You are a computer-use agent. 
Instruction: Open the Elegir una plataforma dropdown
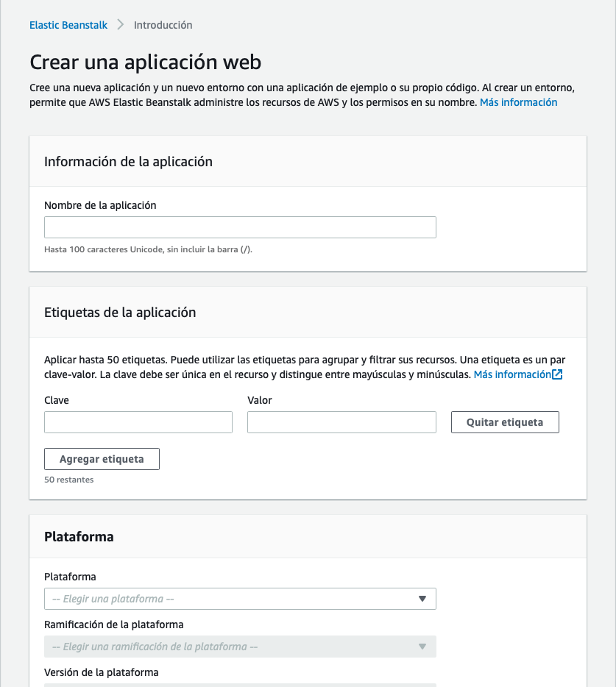click(x=240, y=599)
